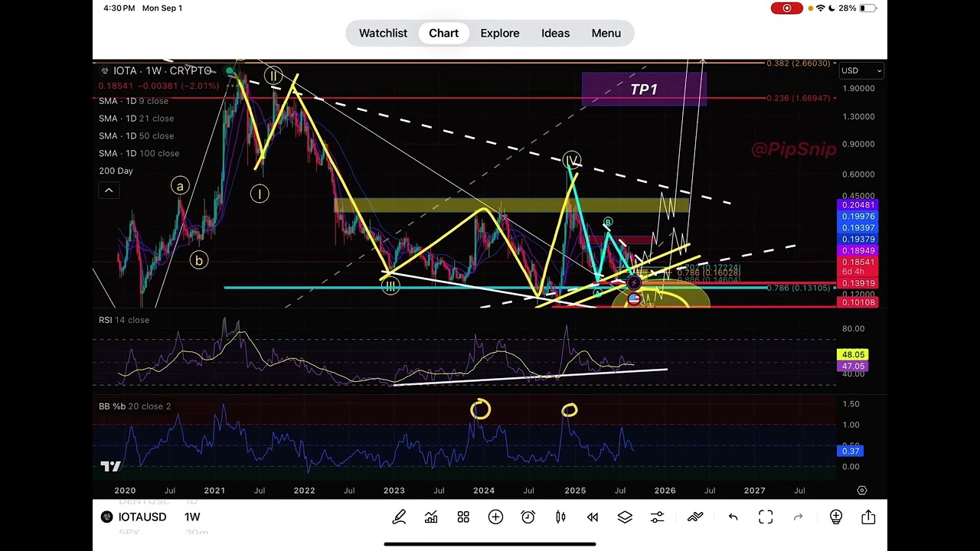Tap the 0.236 (1.66947) Fibonacci label
Image resolution: width=980 pixels, height=551 pixels.
coord(799,98)
